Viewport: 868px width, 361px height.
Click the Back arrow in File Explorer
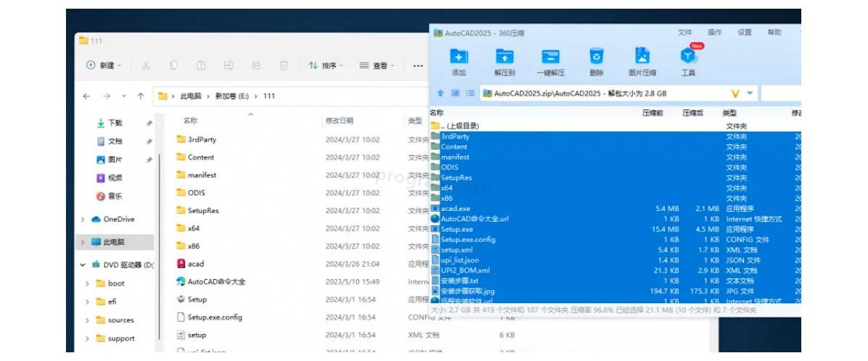point(86,96)
